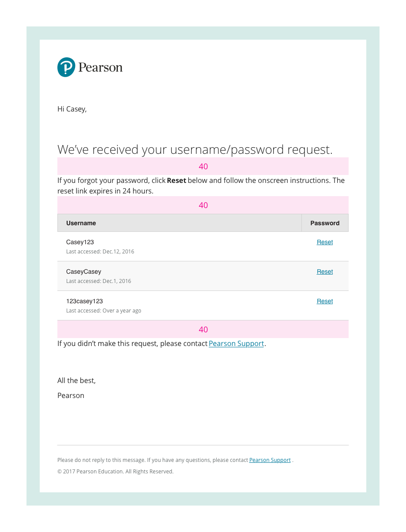The width and height of the screenshot is (406, 532).
Task: Open Pearson Support link in footer
Action: [270, 460]
